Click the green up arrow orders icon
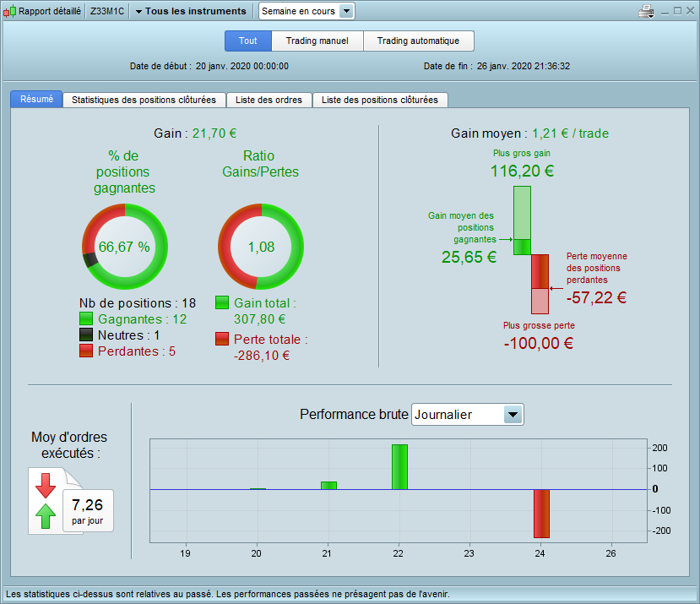The width and height of the screenshot is (700, 604). point(46,516)
